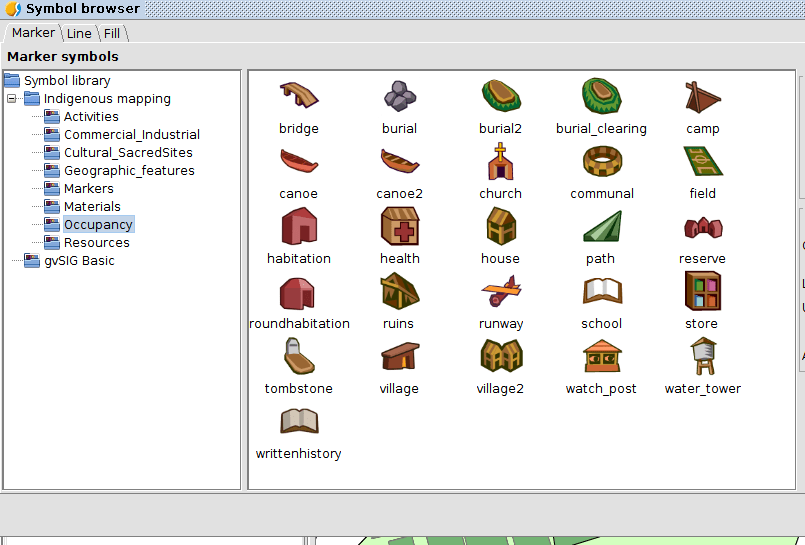Select the writtenhistory symbol
The height and width of the screenshot is (545, 805).
coord(298,422)
